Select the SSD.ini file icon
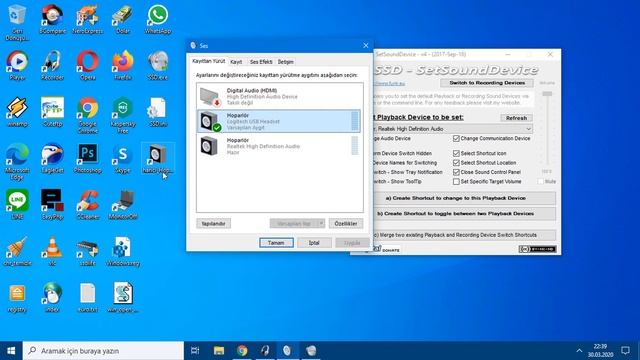 (x=158, y=111)
